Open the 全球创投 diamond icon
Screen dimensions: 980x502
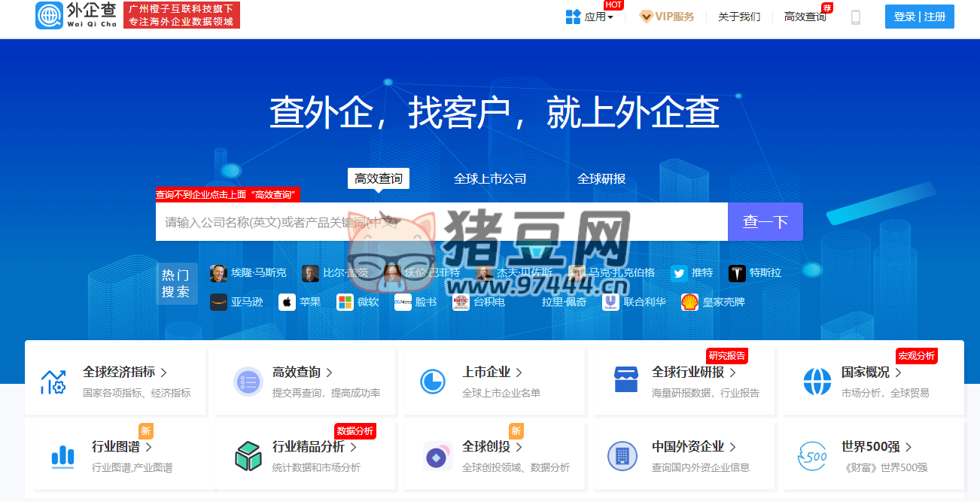437,456
